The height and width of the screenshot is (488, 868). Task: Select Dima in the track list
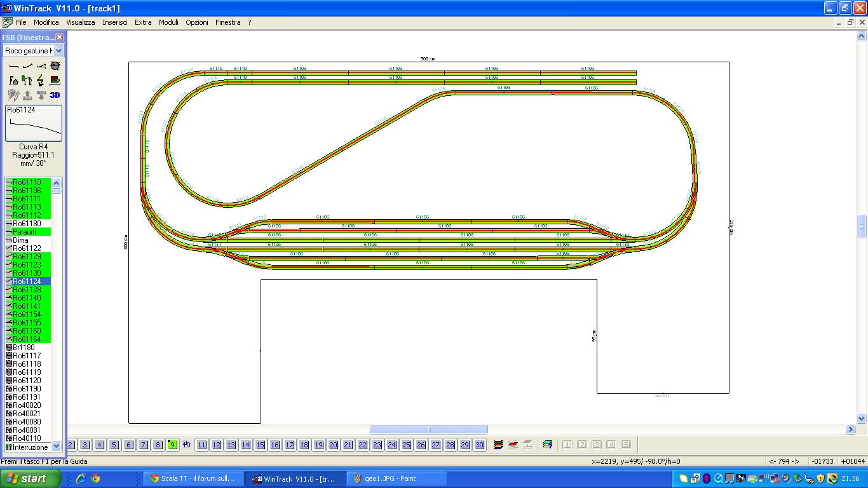pos(28,240)
